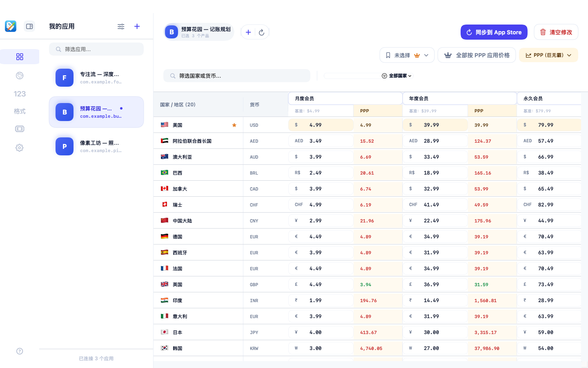
Task: Click the KRW currency code
Action: click(254, 348)
